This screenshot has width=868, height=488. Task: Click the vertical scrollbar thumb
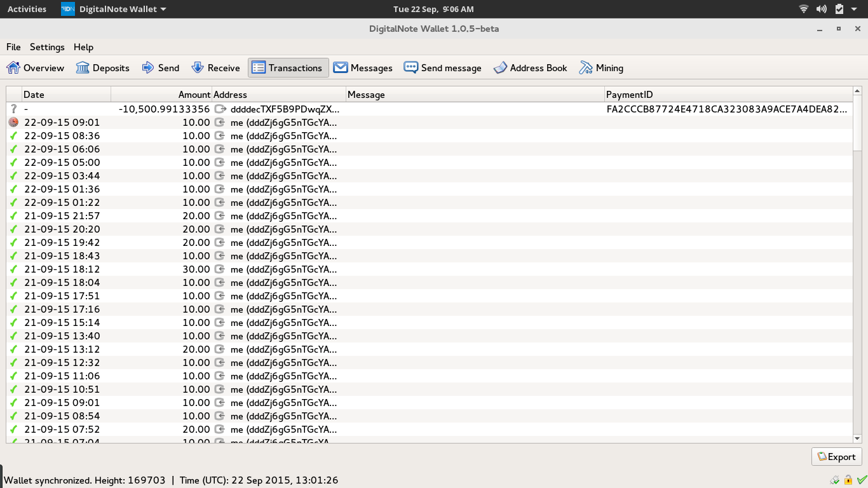point(857,124)
